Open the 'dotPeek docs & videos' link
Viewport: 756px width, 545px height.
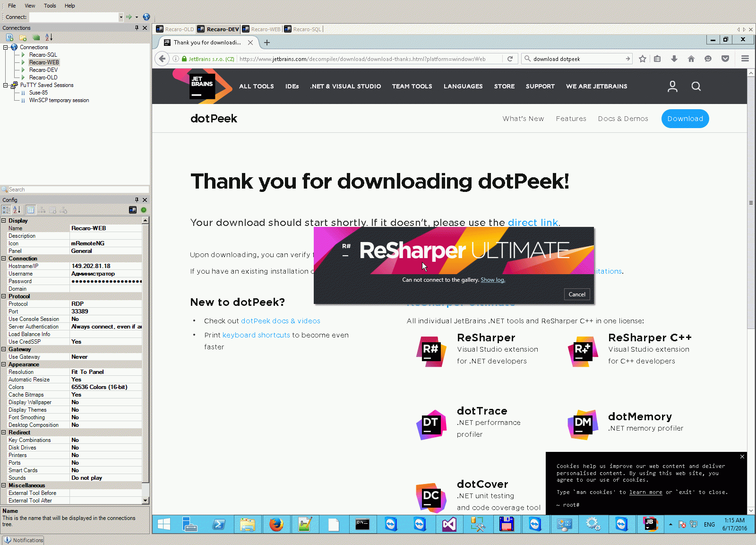pyautogui.click(x=281, y=321)
